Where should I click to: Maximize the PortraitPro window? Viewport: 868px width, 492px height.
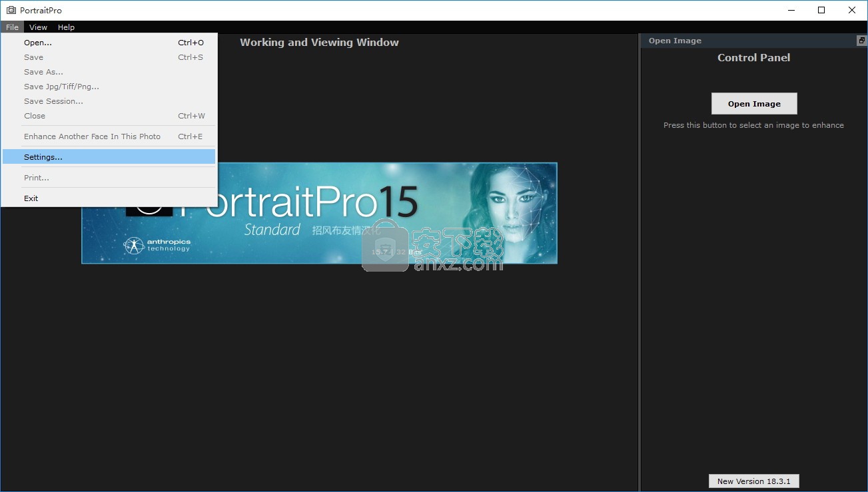pos(821,10)
